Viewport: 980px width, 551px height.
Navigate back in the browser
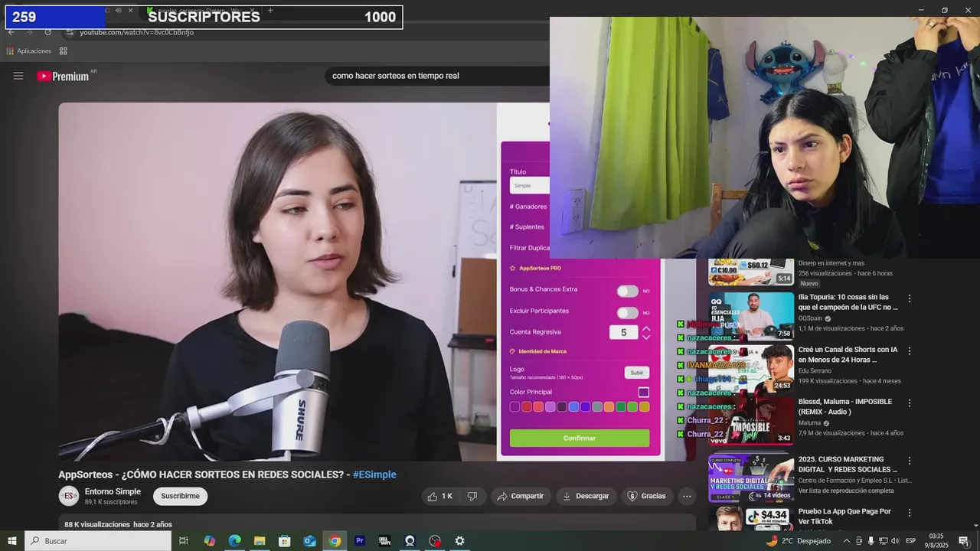click(11, 32)
